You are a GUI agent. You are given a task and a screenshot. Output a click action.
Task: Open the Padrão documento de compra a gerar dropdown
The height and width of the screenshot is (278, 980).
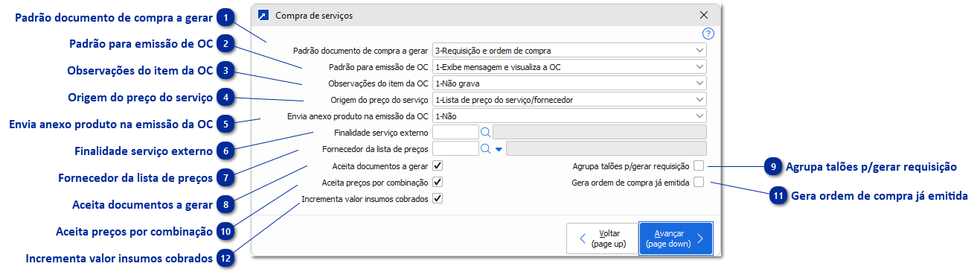tap(569, 51)
